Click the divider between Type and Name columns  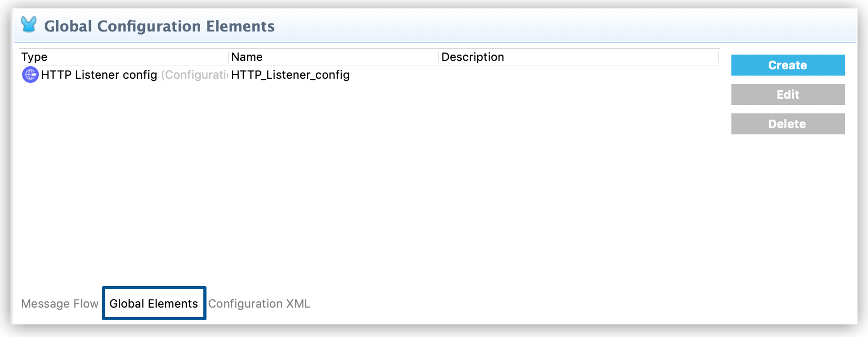228,57
